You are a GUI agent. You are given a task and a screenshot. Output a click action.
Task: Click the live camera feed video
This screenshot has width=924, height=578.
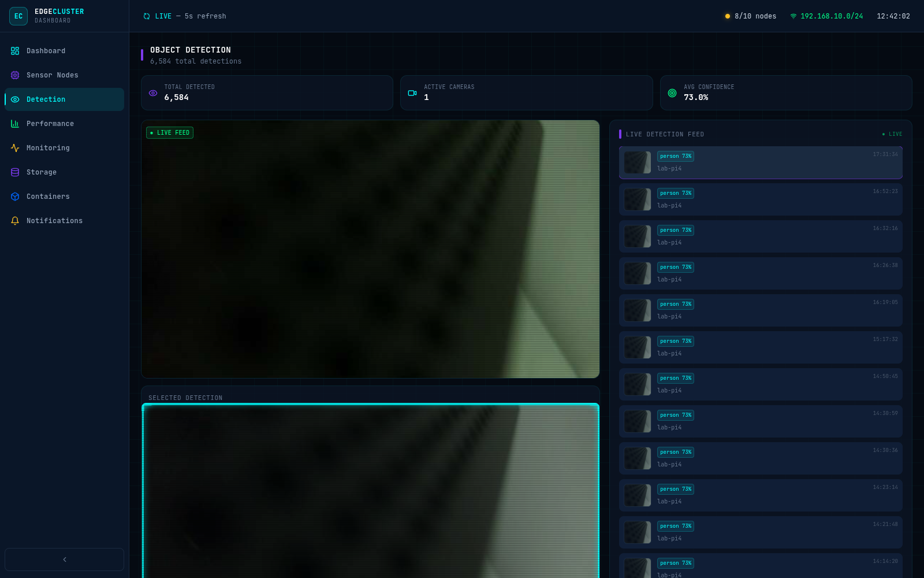click(370, 249)
